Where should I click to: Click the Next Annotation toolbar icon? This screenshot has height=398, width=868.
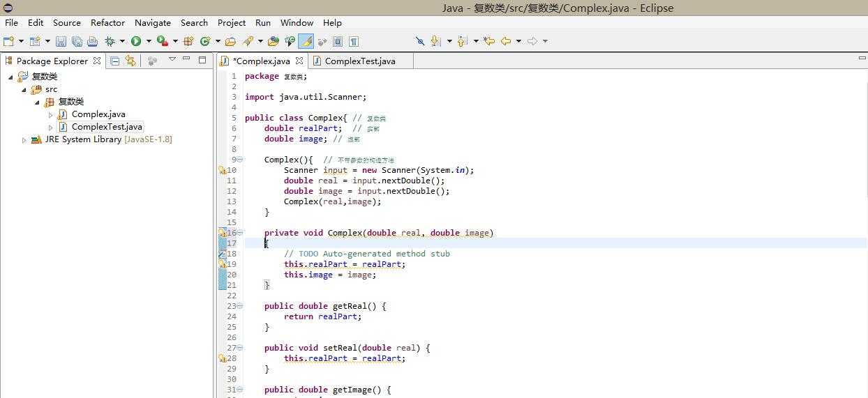click(436, 41)
